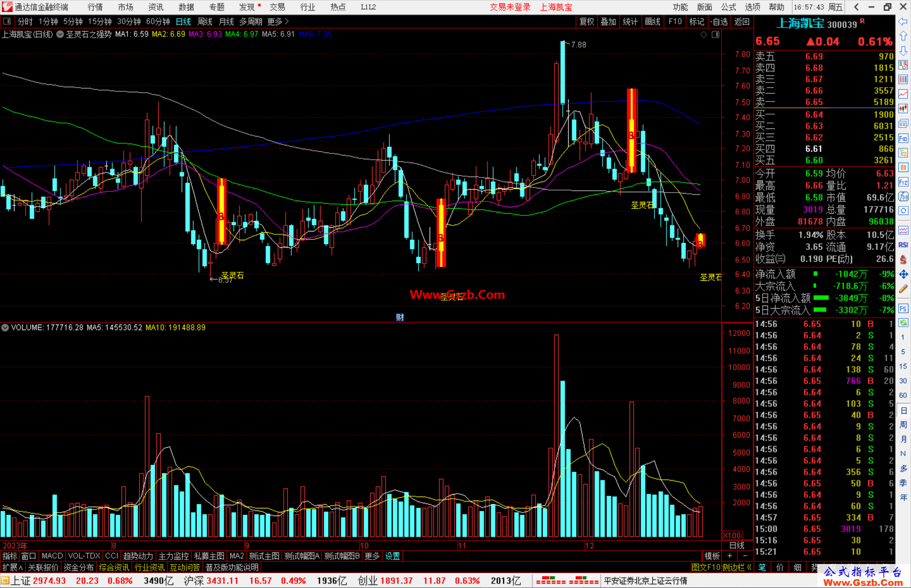
Task: Click the zoom out - button
Action: 745,556
